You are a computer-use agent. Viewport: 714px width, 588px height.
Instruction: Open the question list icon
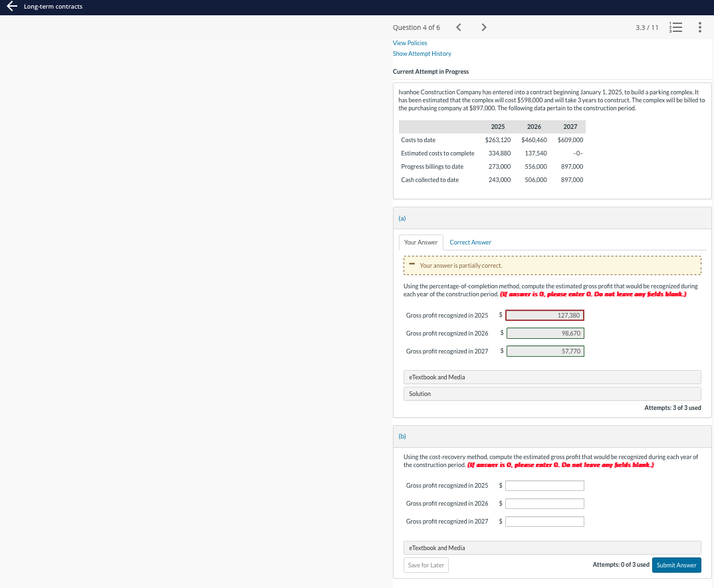(x=675, y=27)
